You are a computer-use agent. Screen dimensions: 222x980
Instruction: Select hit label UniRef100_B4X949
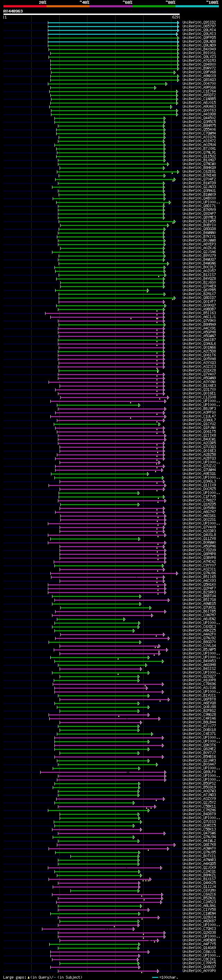point(199,49)
